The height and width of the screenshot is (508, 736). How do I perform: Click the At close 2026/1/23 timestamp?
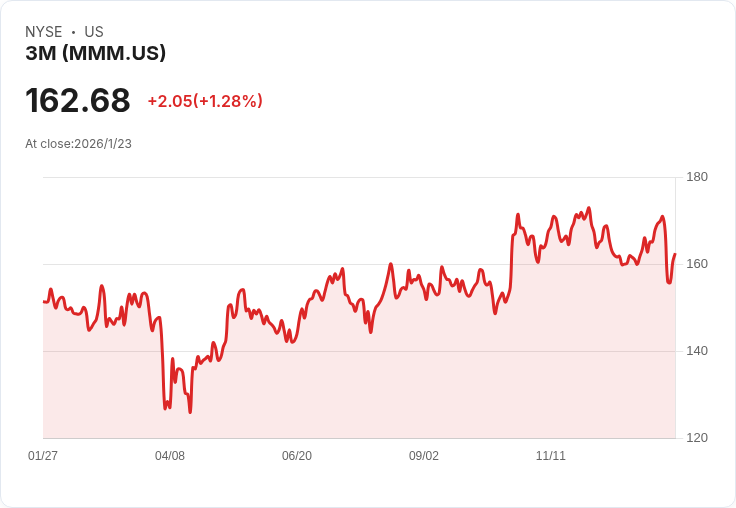(x=78, y=144)
